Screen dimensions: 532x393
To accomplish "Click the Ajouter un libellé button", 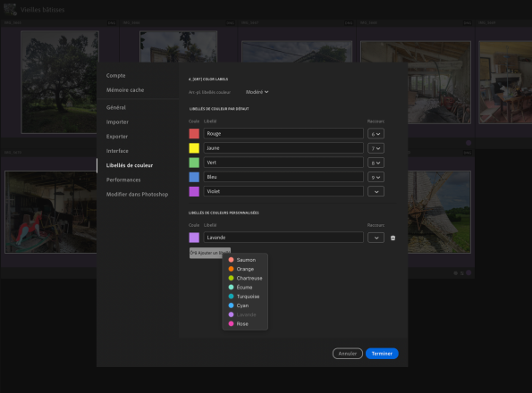I will (210, 253).
